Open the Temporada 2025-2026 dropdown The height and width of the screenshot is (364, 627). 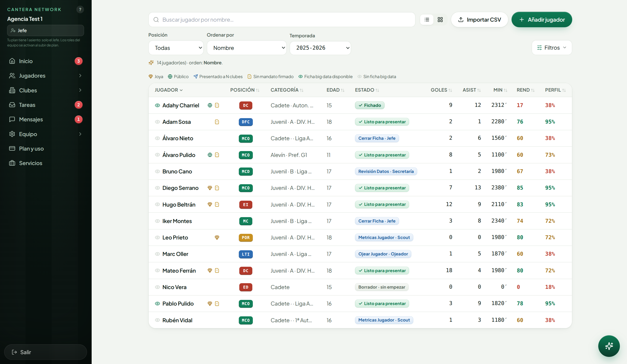point(320,48)
